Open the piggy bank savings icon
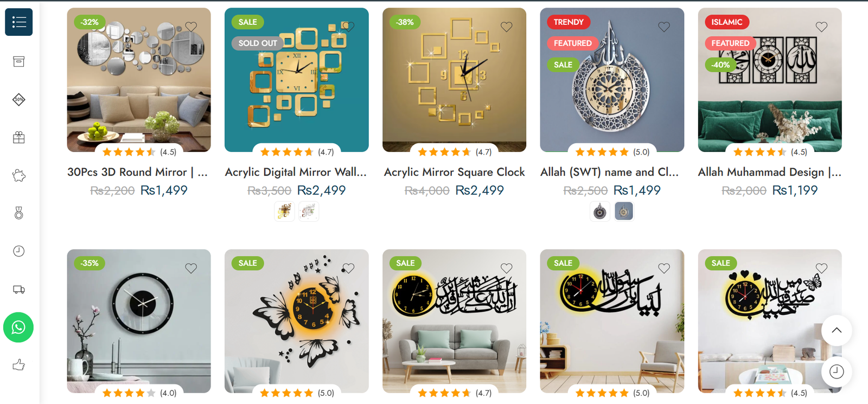 [19, 175]
